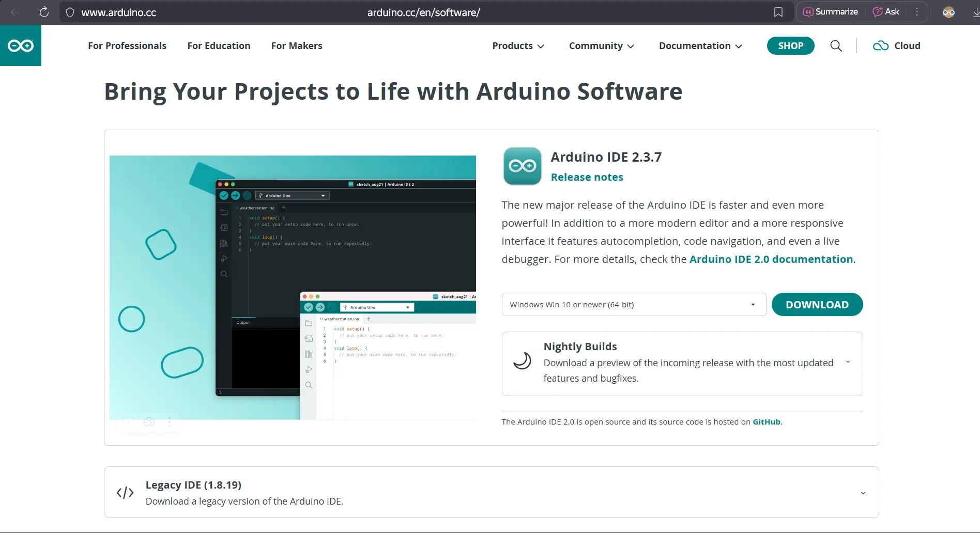
Task: Click the crescent moon Nightly Builds icon
Action: pos(522,360)
